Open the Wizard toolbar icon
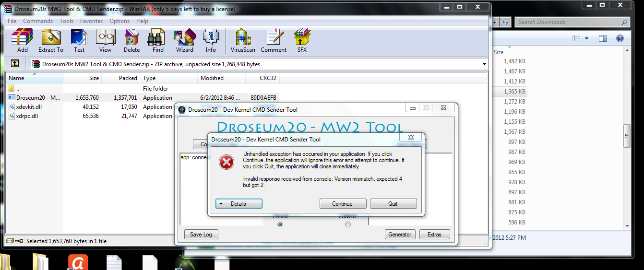 point(184,40)
